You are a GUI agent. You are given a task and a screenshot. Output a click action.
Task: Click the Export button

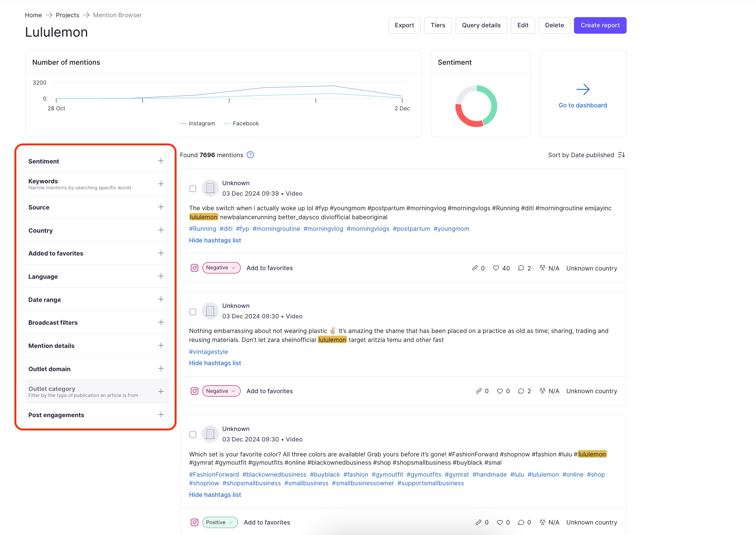pos(404,25)
